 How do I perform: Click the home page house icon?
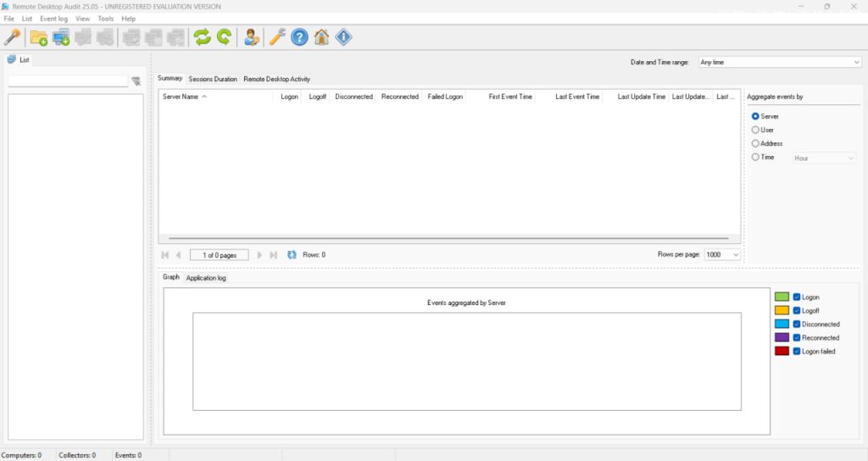pos(321,37)
